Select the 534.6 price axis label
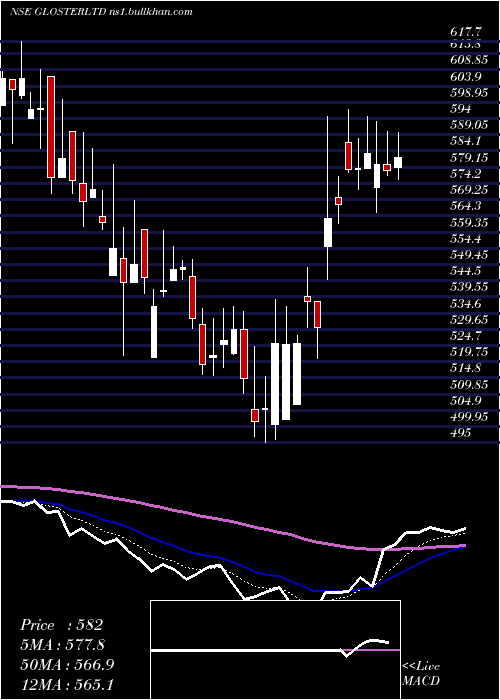The height and width of the screenshot is (700, 500). tap(466, 303)
